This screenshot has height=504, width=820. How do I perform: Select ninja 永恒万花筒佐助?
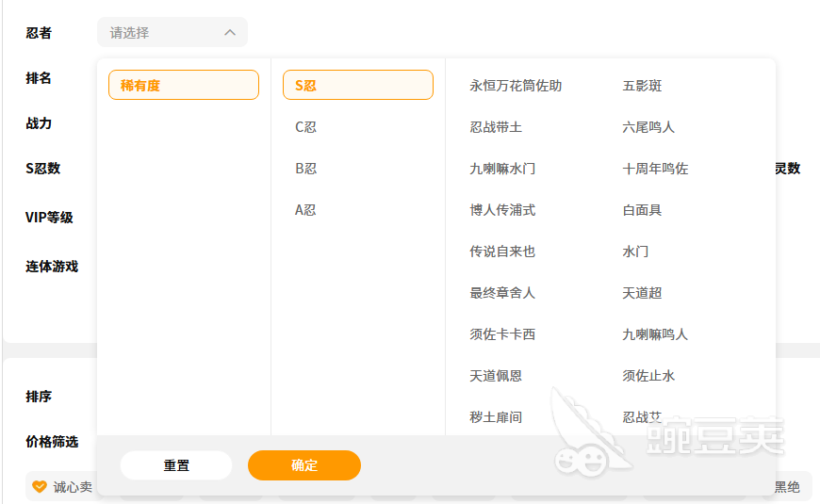[x=516, y=85]
